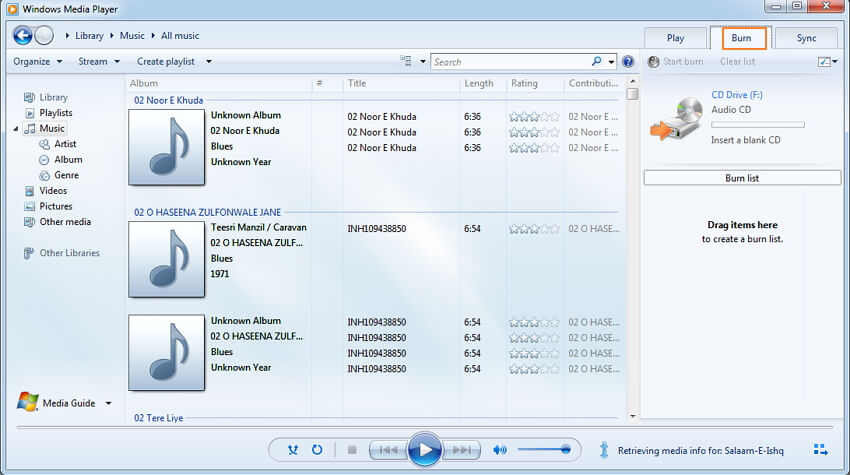Image resolution: width=850 pixels, height=475 pixels.
Task: Click the CD Drive (F:) link
Action: (x=737, y=95)
